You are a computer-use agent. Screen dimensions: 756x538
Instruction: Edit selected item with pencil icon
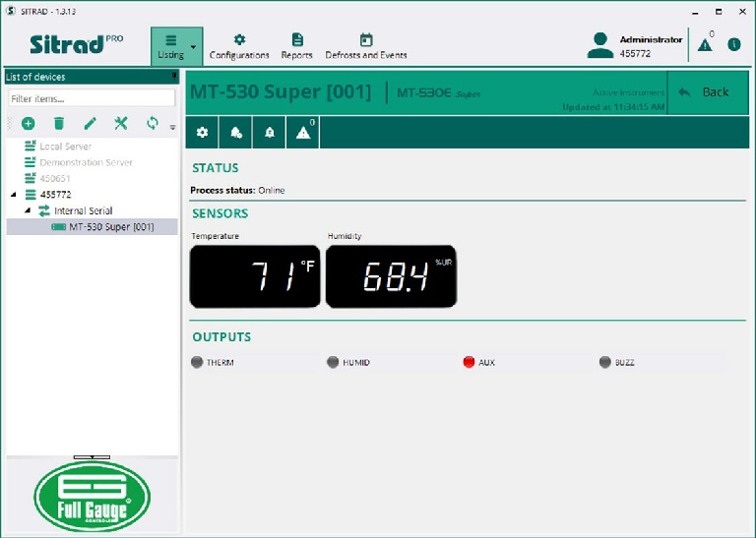pos(91,124)
